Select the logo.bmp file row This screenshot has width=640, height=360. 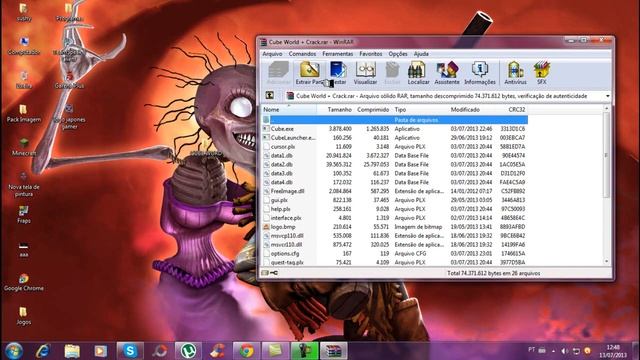pyautogui.click(x=395, y=227)
